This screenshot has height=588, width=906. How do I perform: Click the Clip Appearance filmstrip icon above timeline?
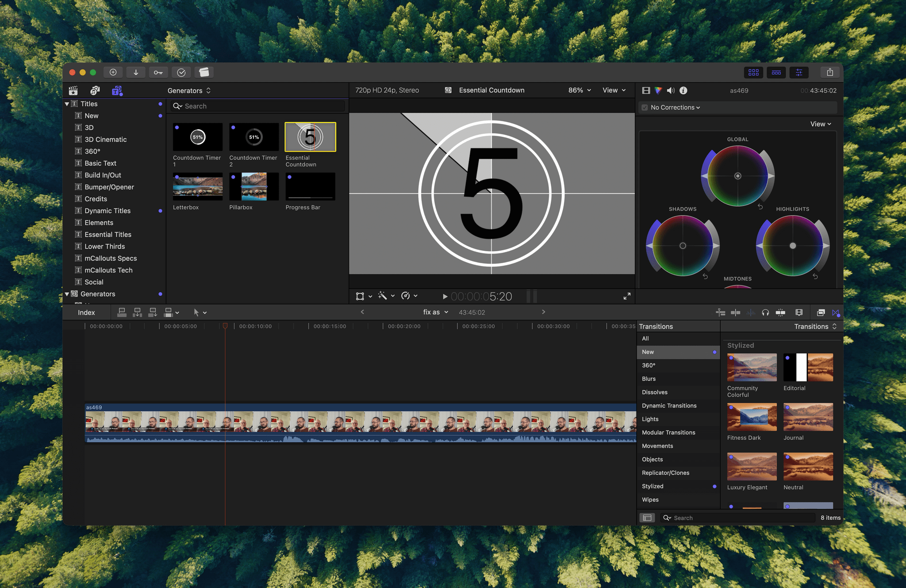point(799,312)
